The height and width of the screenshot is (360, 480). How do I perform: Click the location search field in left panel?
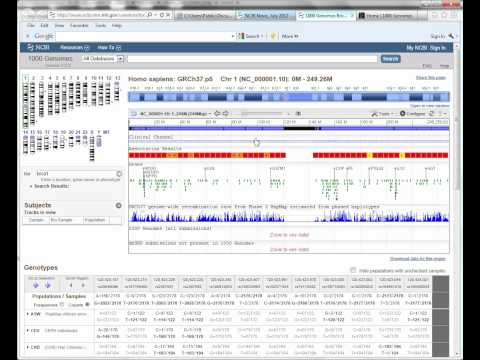click(75, 174)
